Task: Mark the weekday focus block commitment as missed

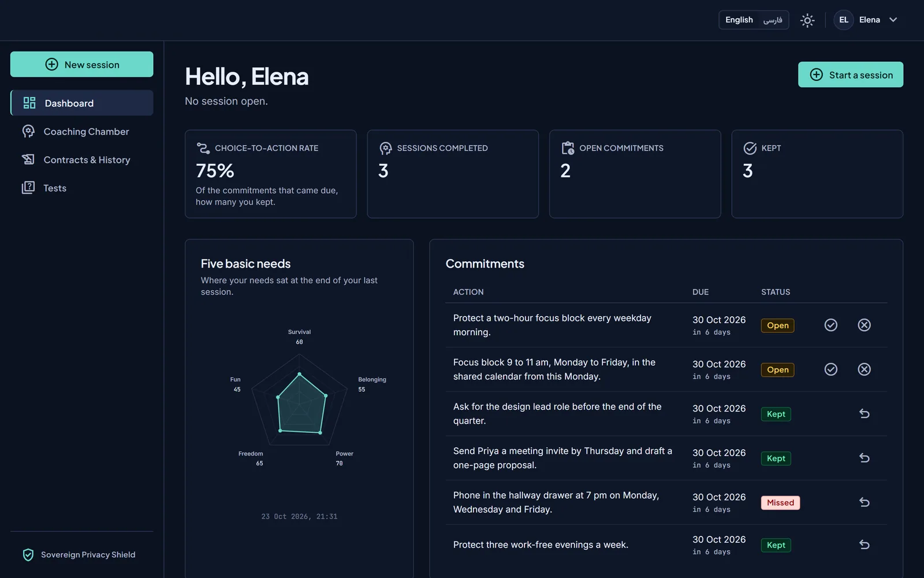Action: [x=864, y=325]
